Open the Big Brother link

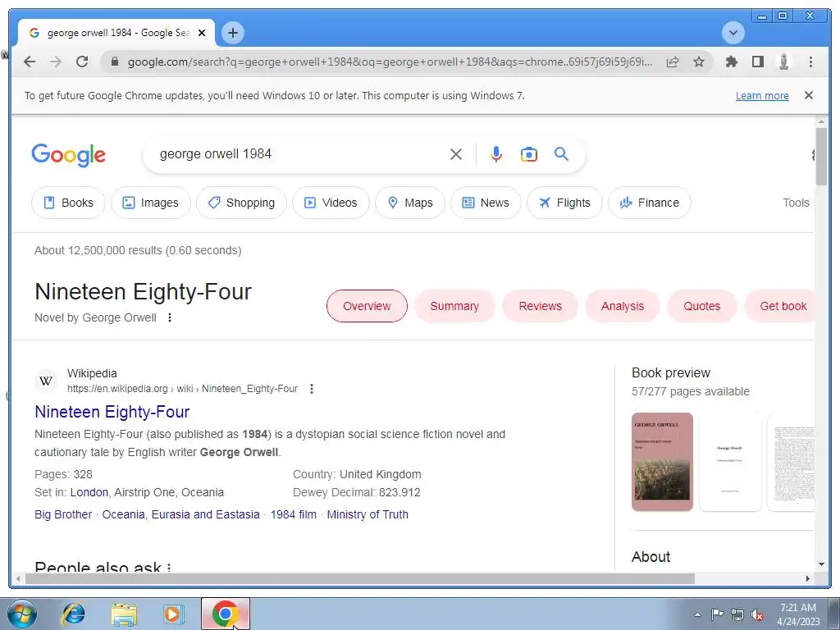(63, 514)
